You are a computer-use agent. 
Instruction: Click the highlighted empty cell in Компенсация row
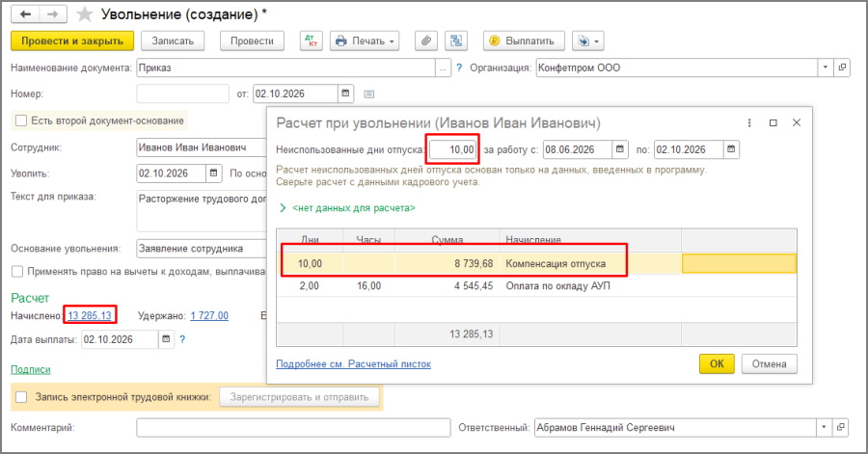click(739, 264)
